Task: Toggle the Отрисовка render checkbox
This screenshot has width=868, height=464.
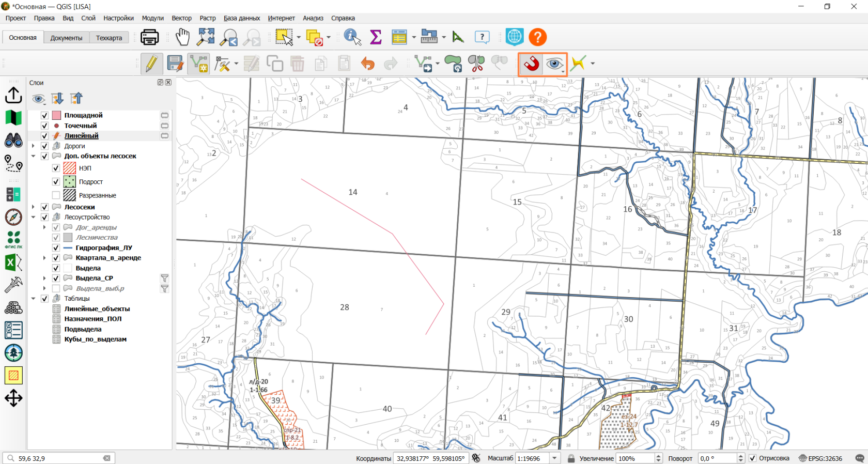Action: pyautogui.click(x=753, y=458)
